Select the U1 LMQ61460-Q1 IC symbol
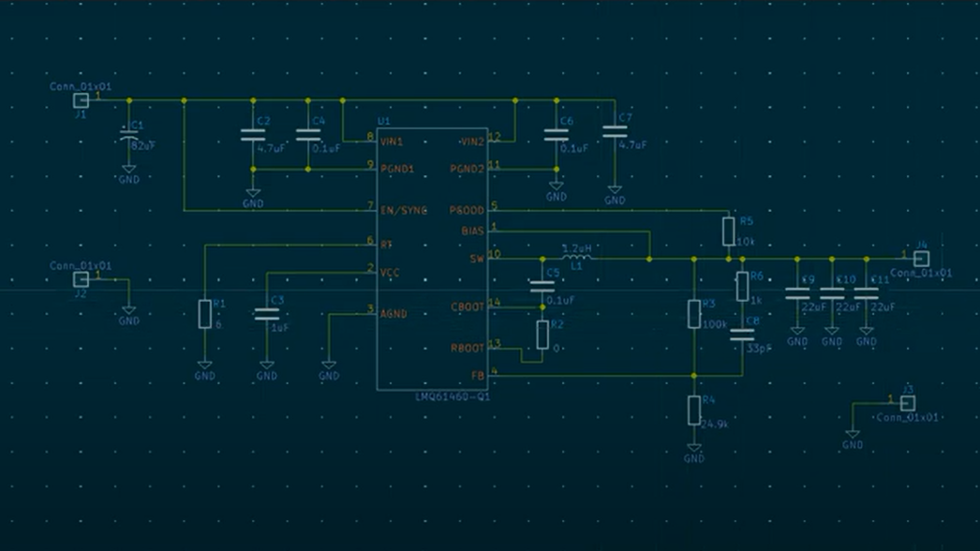This screenshot has height=551, width=980. click(432, 259)
